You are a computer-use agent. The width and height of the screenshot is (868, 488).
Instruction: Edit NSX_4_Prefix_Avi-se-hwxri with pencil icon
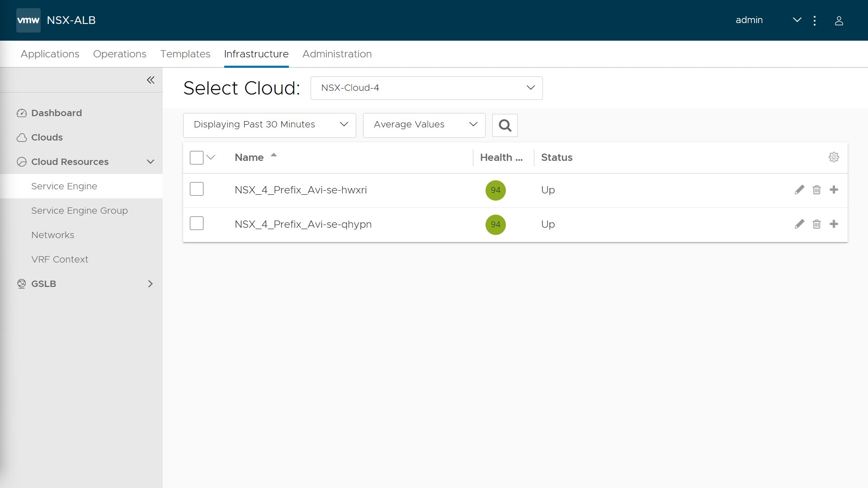[799, 190]
